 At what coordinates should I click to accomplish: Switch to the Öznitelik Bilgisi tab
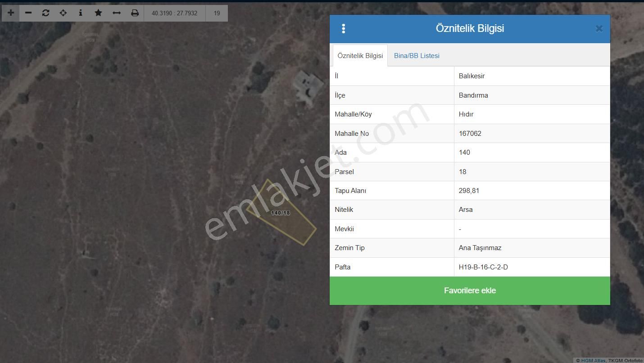360,56
